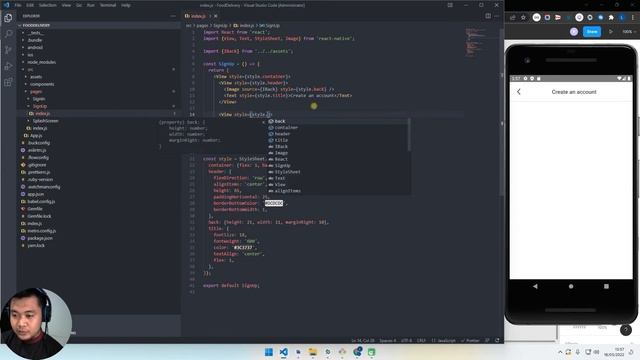Click line number 14 in the gutter

[192, 115]
